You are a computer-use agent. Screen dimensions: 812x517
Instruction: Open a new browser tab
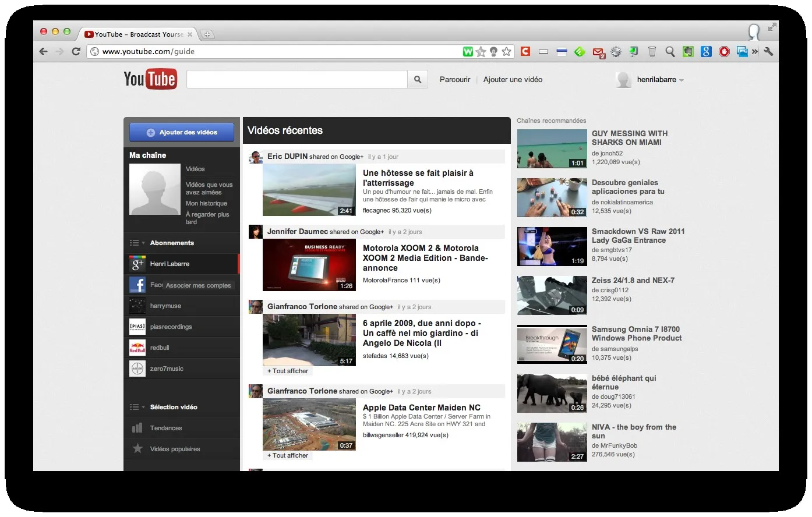click(x=207, y=34)
